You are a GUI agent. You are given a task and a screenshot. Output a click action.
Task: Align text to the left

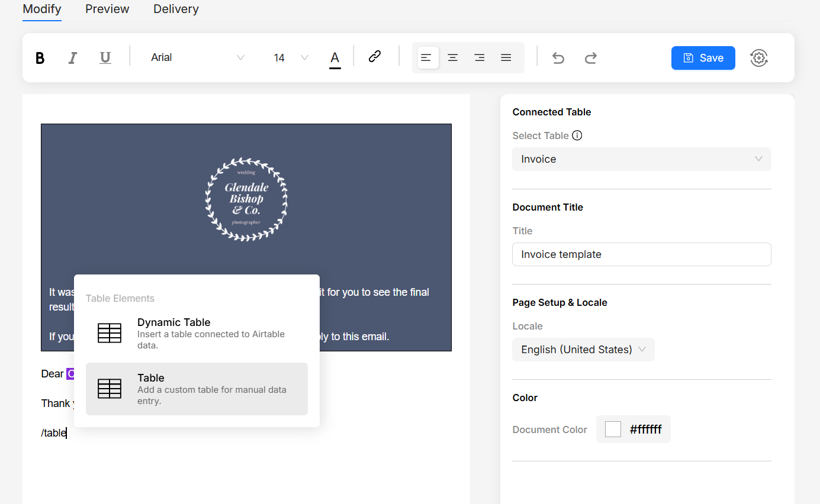tap(426, 57)
